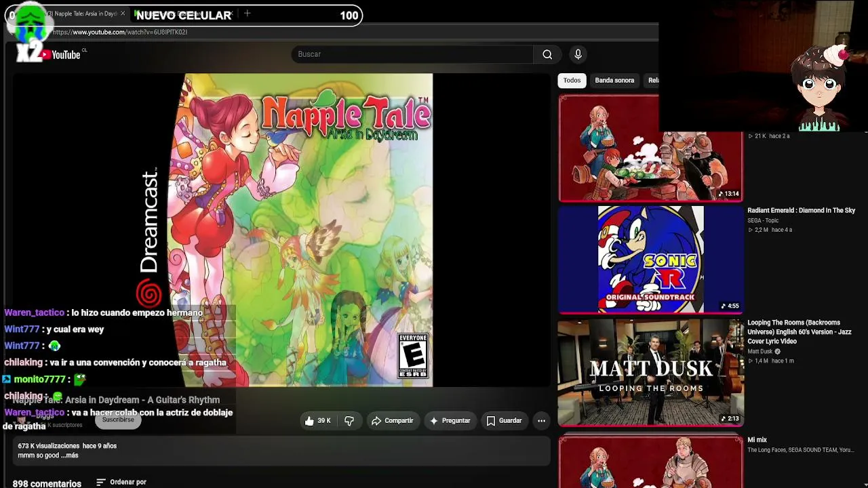This screenshot has height=488, width=868.
Task: Click the magnifier search icon
Action: [x=547, y=54]
